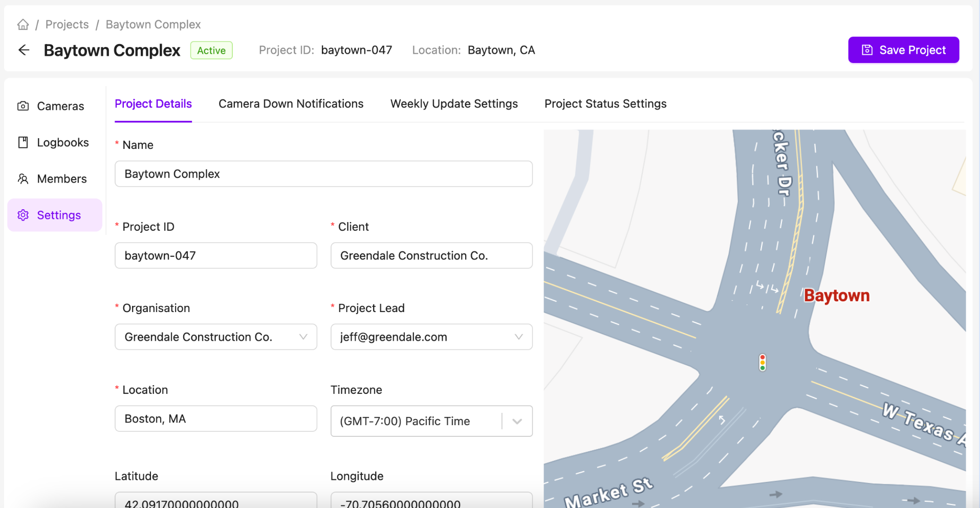This screenshot has height=508, width=980.
Task: Click the back arrow beside Baytown Complex
Action: (x=24, y=50)
